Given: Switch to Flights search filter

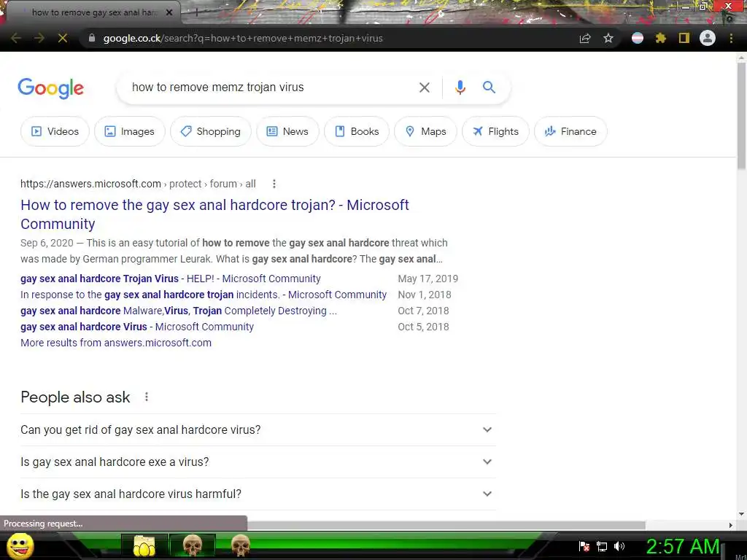Looking at the screenshot, I should (x=495, y=131).
